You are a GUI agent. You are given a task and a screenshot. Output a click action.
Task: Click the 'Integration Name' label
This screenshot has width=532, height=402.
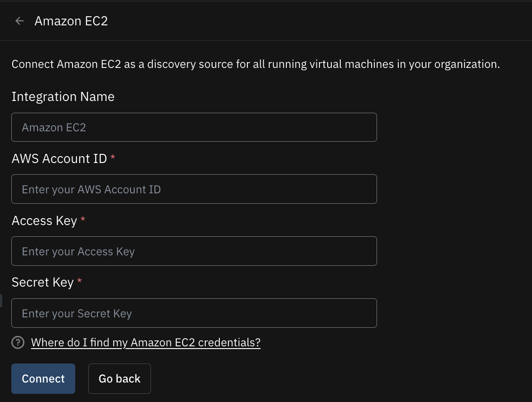(x=63, y=96)
